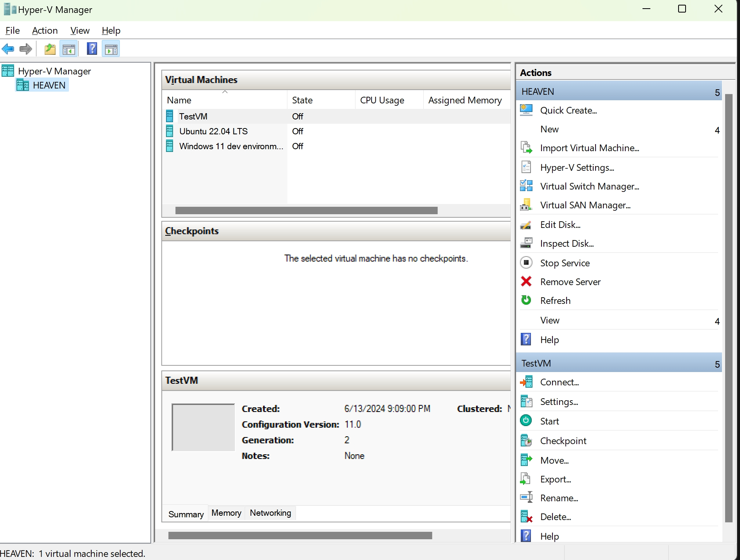Select the Windows 11 dev environment VM
Screen dimensions: 740x560
(x=337, y=146)
